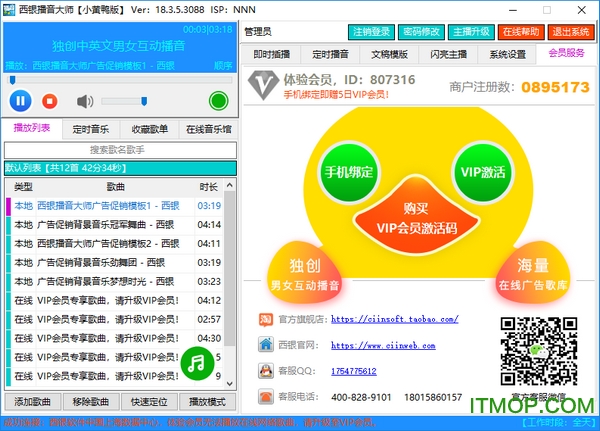The width and height of the screenshot is (600, 431).
Task: Click the WeChat QR code image
Action: pyautogui.click(x=539, y=351)
